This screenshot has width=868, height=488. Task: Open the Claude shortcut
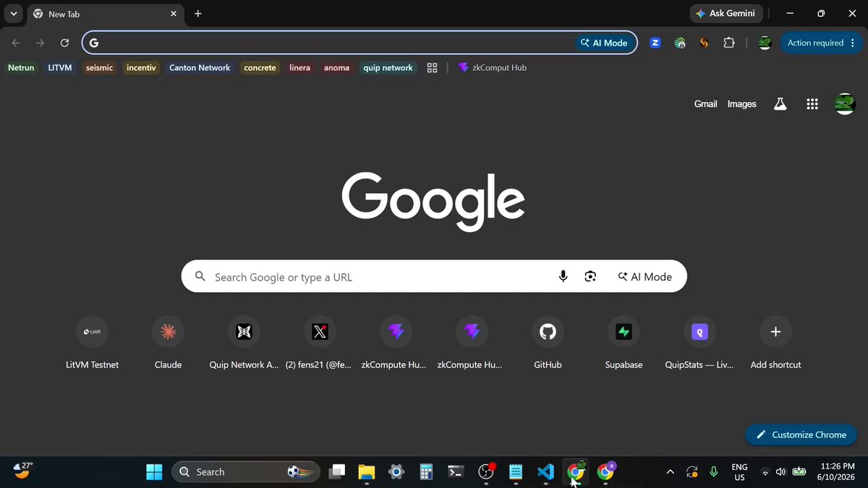168,343
